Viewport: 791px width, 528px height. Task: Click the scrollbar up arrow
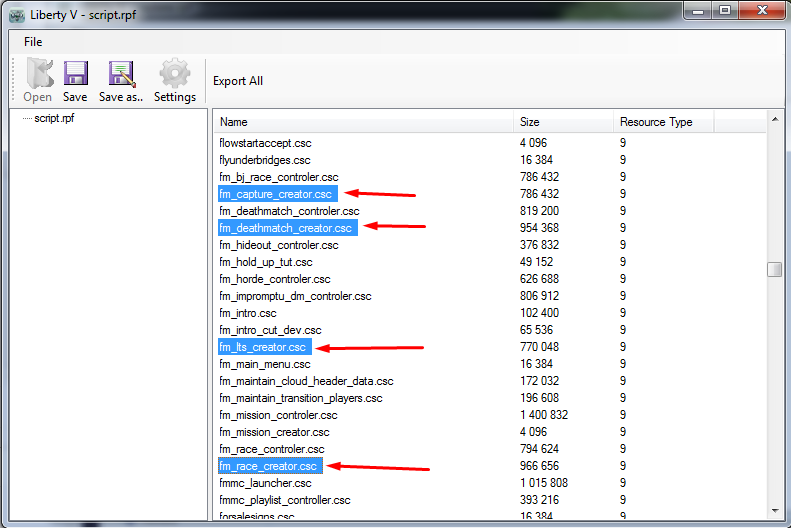coord(775,120)
